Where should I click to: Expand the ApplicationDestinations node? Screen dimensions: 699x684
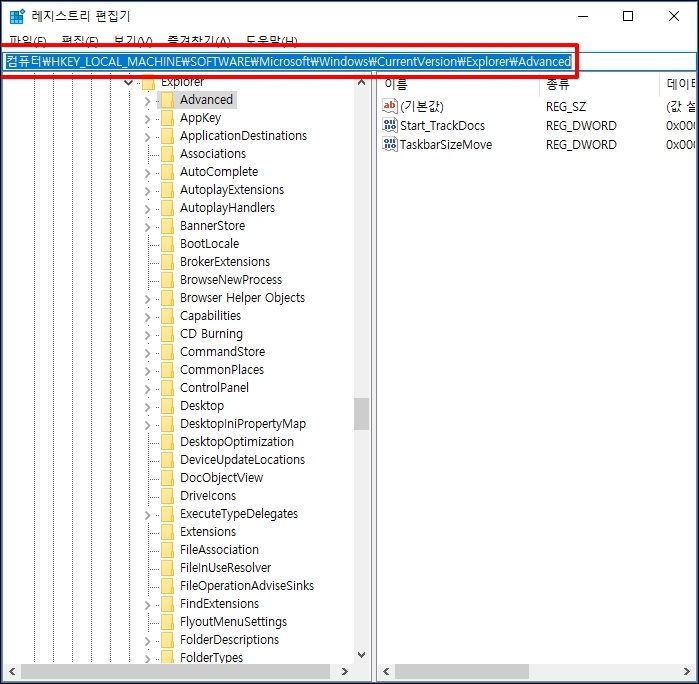click(x=148, y=137)
